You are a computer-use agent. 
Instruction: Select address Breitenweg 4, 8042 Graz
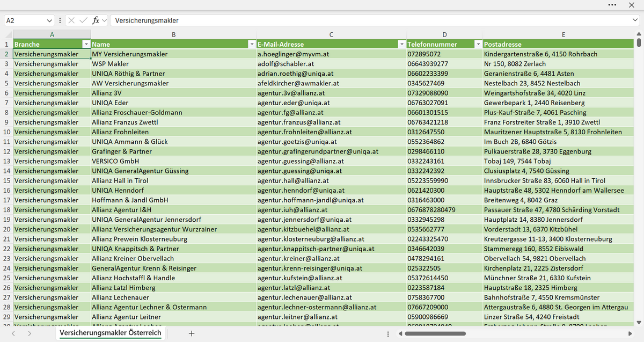click(x=559, y=200)
